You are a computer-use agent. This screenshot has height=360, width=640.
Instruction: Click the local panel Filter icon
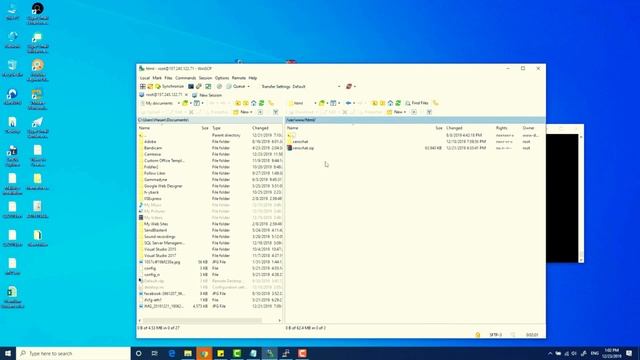coord(197,103)
